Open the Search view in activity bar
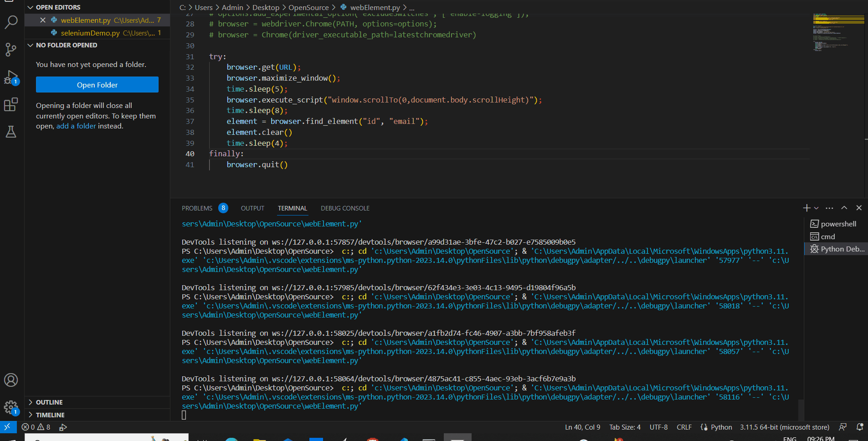Image resolution: width=868 pixels, height=441 pixels. (11, 21)
